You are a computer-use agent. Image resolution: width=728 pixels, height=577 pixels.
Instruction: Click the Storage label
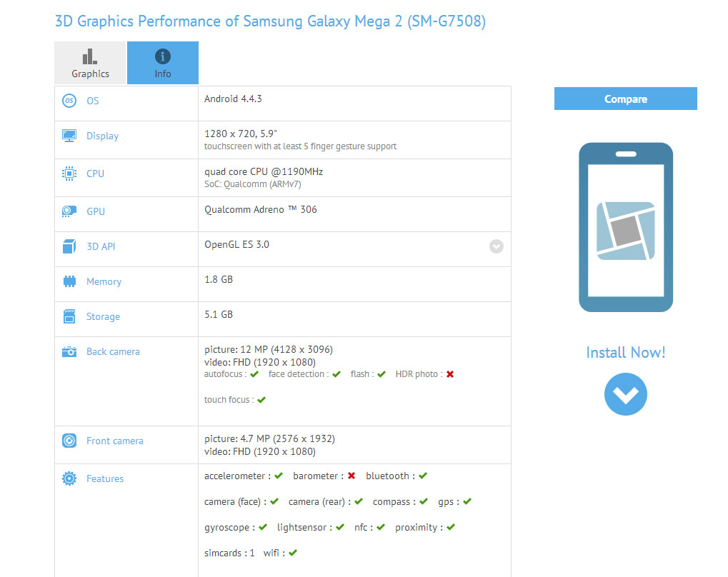[103, 316]
